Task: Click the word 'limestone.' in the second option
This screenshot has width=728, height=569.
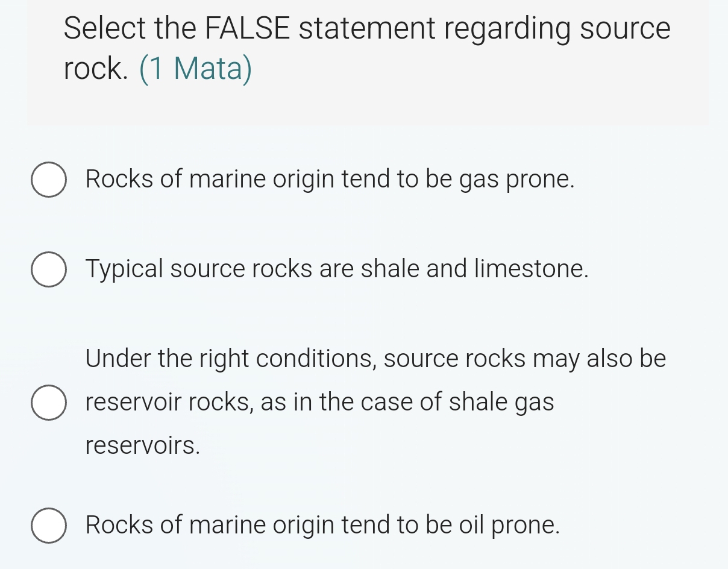Action: (x=531, y=268)
